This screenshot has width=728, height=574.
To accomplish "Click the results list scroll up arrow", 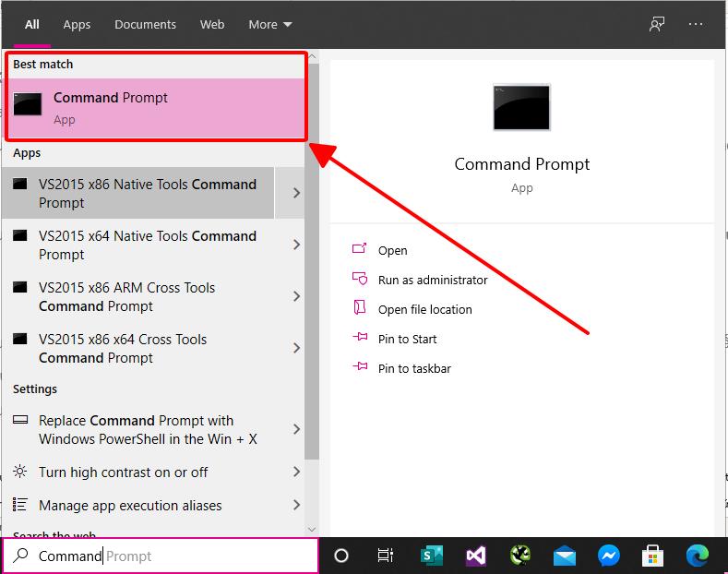I will point(312,56).
